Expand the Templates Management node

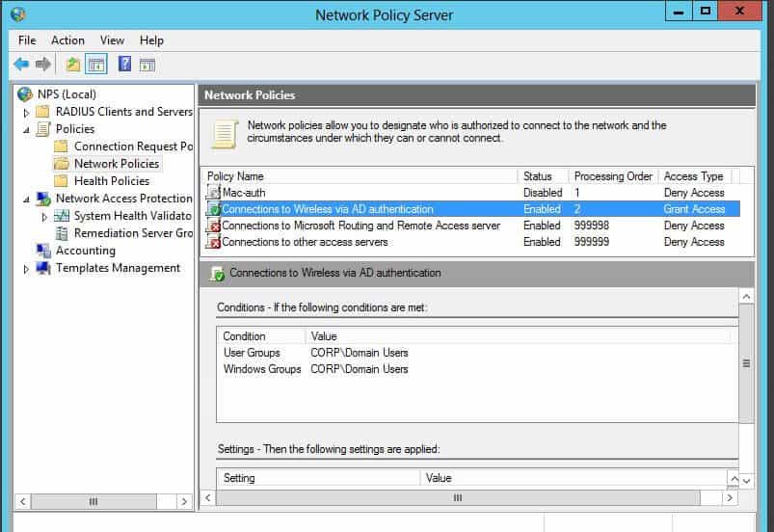pos(27,269)
